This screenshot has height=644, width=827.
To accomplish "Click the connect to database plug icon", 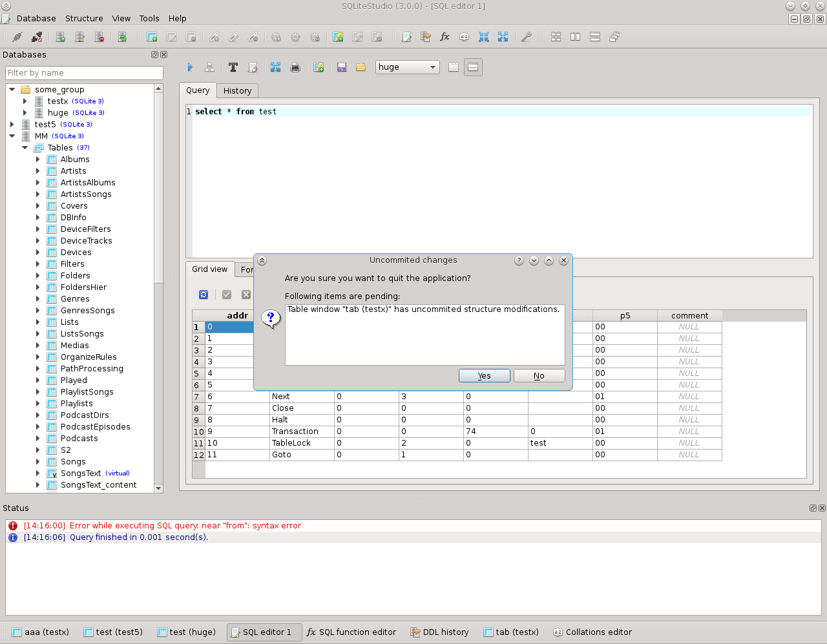I will point(17,37).
